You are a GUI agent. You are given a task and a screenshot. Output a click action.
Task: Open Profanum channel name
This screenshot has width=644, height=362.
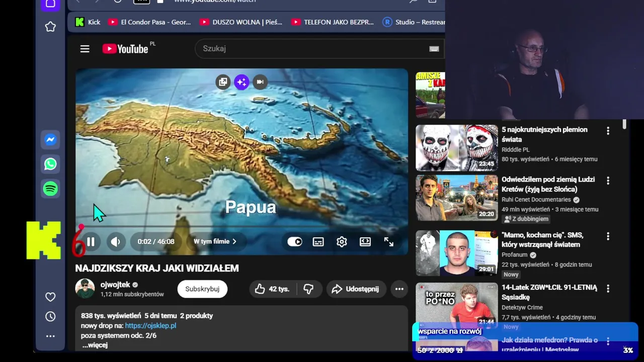point(514,255)
